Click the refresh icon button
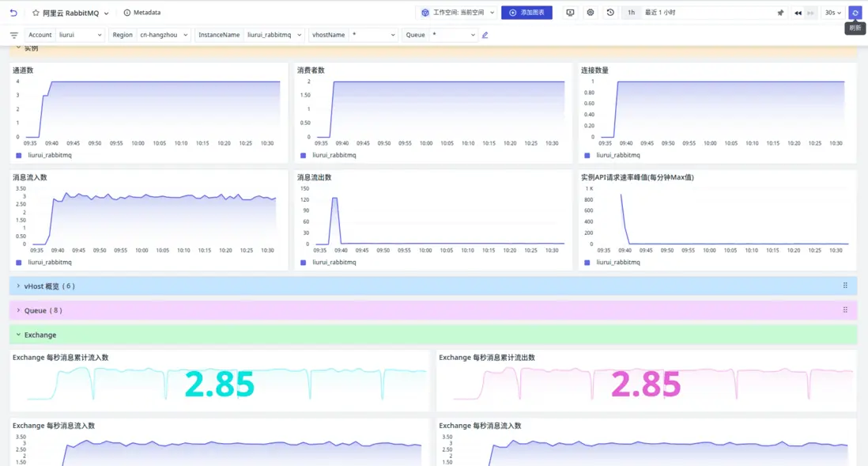The height and width of the screenshot is (466, 868). 855,13
